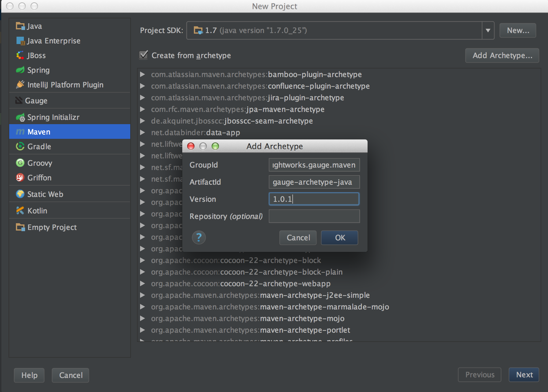The width and height of the screenshot is (548, 392).
Task: Click the New... SDK button
Action: (x=518, y=30)
